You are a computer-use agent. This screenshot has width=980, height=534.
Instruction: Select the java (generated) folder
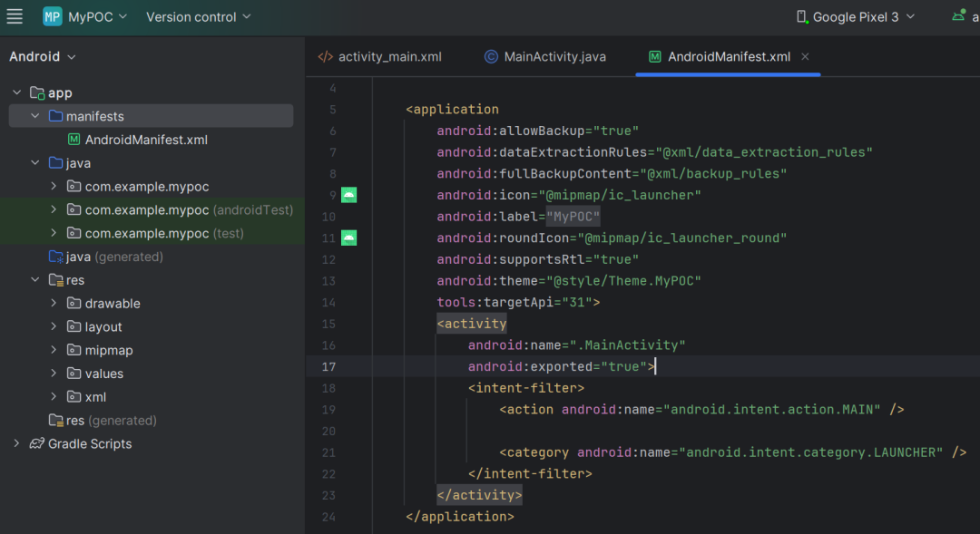(x=114, y=257)
